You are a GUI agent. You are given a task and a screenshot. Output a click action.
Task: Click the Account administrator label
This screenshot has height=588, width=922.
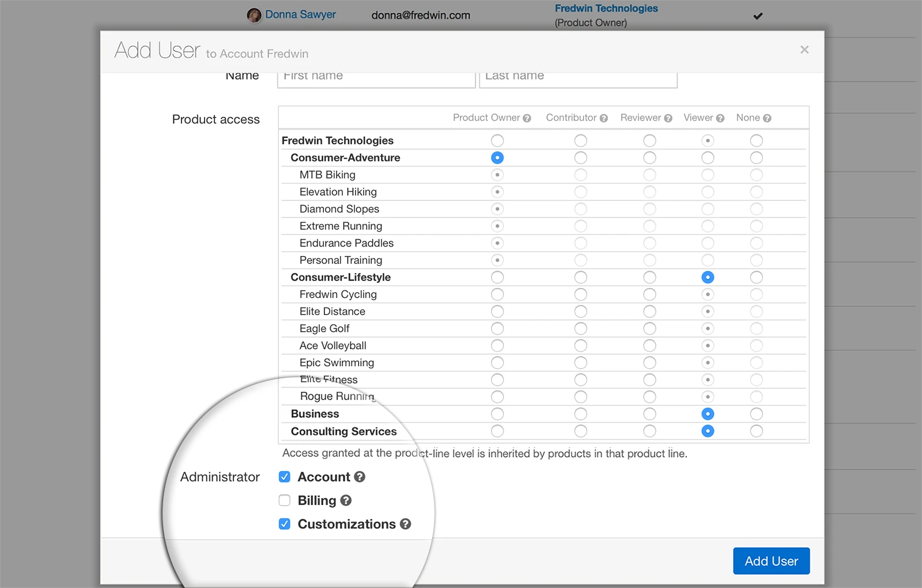(324, 477)
